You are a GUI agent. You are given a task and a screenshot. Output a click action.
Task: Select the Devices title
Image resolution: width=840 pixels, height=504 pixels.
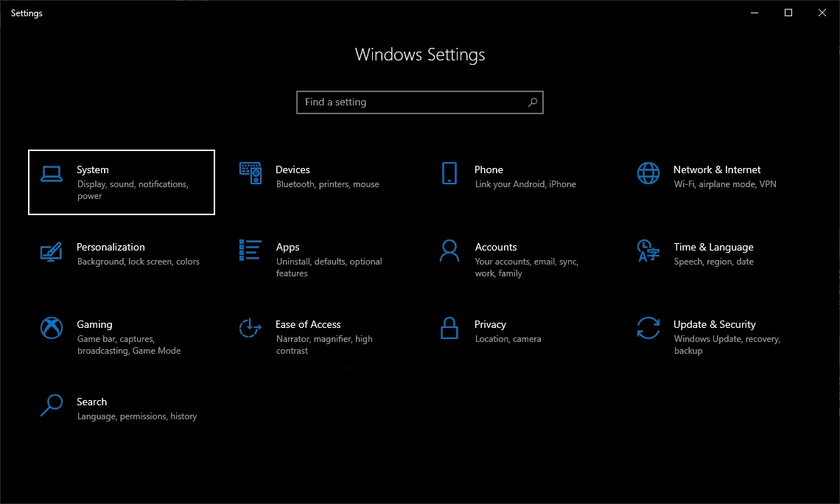coord(293,169)
